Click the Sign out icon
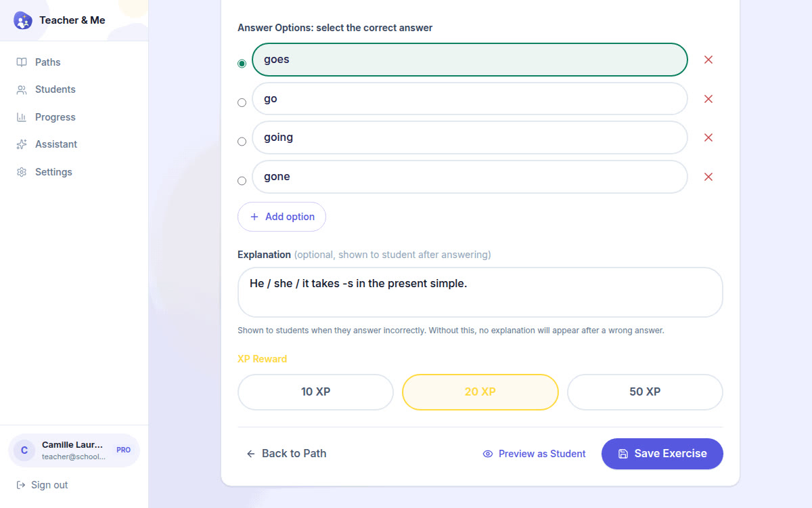The height and width of the screenshot is (508, 812). coord(21,485)
